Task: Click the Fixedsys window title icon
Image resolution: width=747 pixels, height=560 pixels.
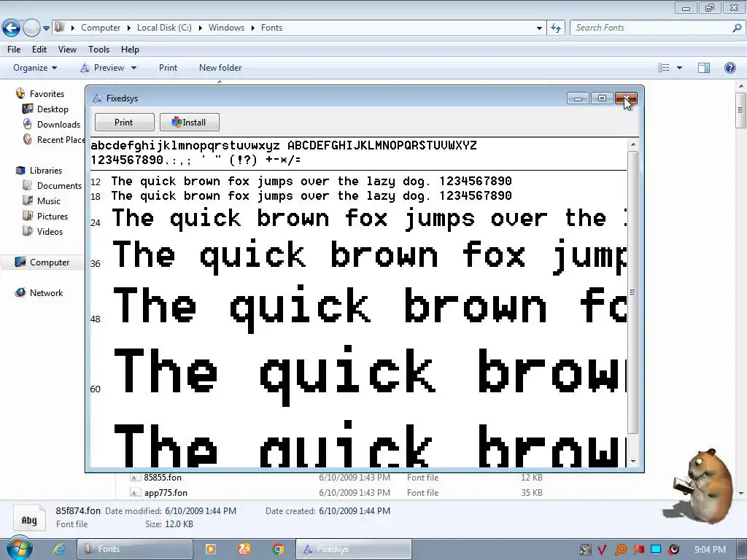Action: [97, 98]
